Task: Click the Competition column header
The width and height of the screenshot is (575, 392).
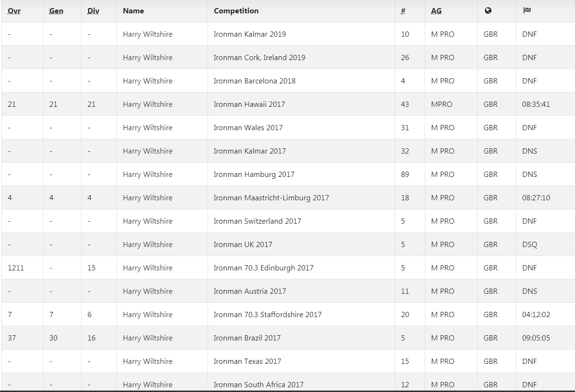Action: click(236, 11)
